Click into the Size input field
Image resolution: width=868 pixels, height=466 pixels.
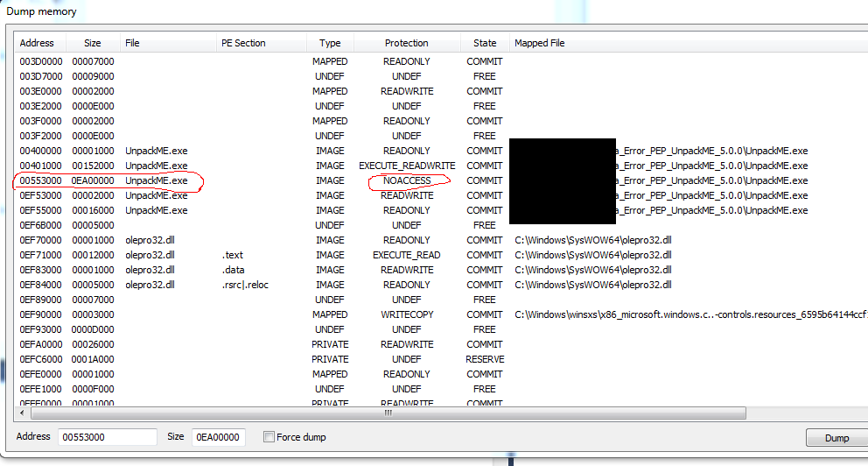click(218, 437)
